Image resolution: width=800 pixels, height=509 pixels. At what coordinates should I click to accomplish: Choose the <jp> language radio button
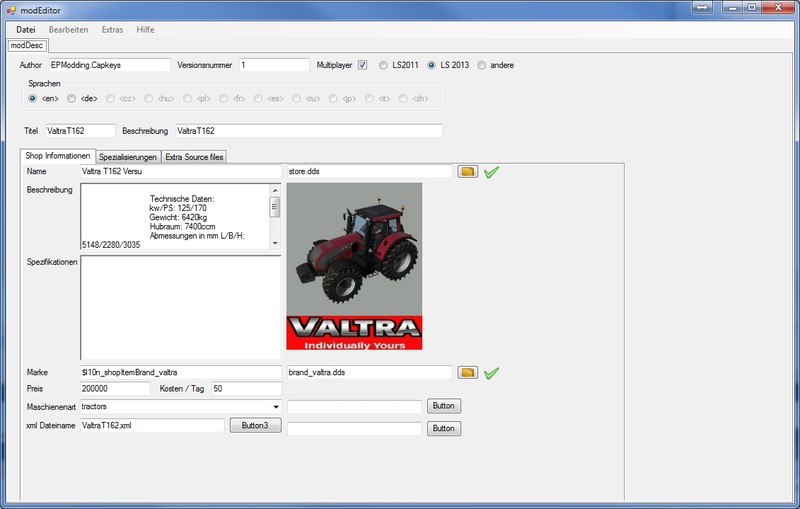(333, 98)
